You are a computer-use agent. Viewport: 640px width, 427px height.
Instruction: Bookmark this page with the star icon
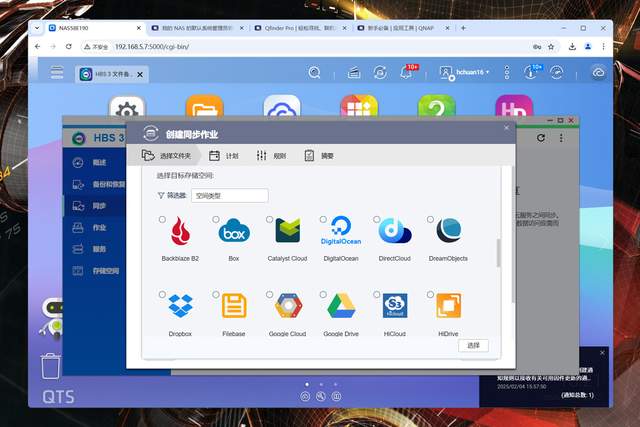(x=551, y=47)
